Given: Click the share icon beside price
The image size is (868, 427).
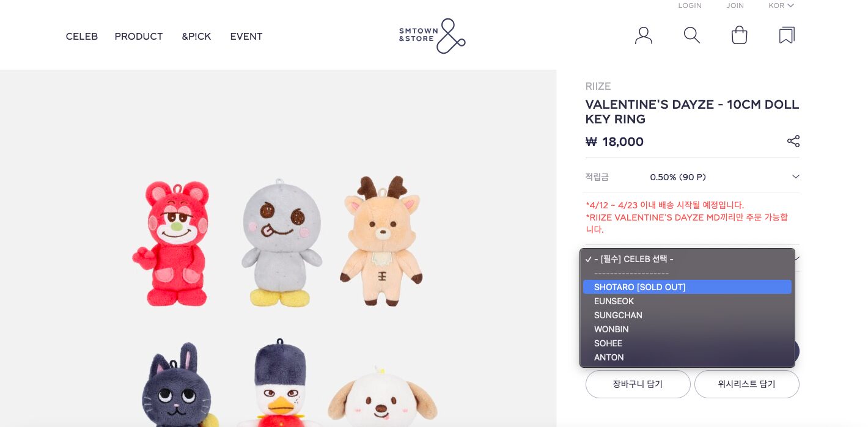Looking at the screenshot, I should click(793, 141).
